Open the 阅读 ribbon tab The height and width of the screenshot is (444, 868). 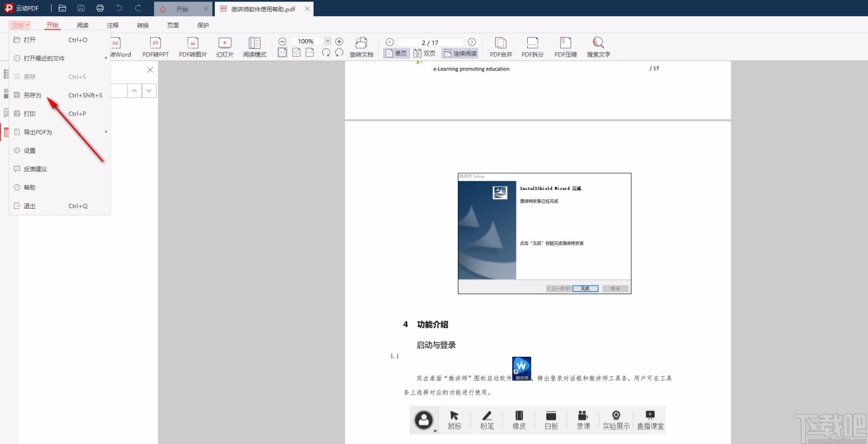click(82, 25)
